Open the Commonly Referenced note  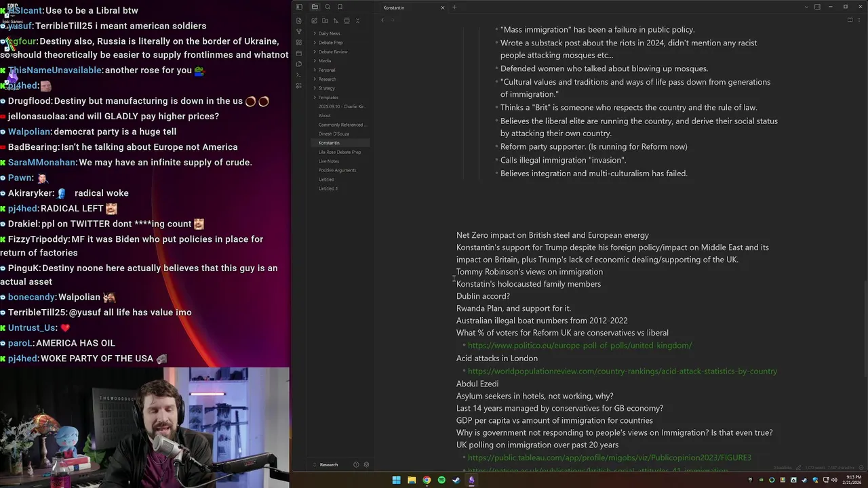click(x=341, y=125)
